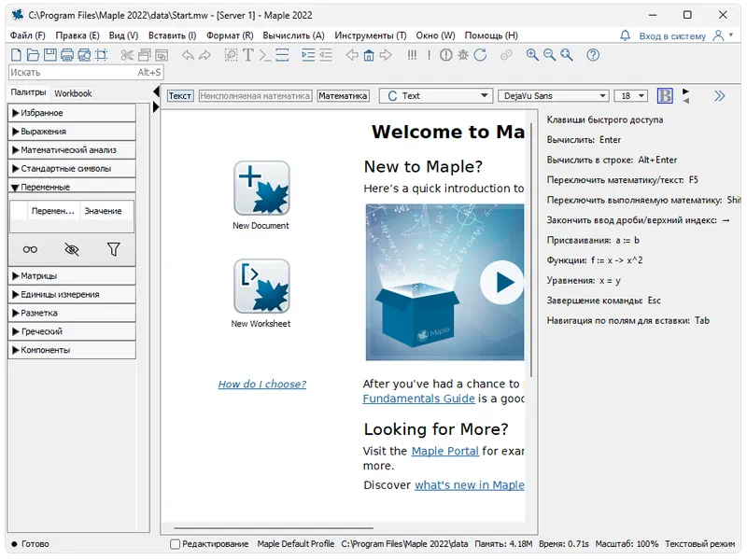Interrupt computation circled exclamation icon
747x560 pixels.
[x=446, y=55]
